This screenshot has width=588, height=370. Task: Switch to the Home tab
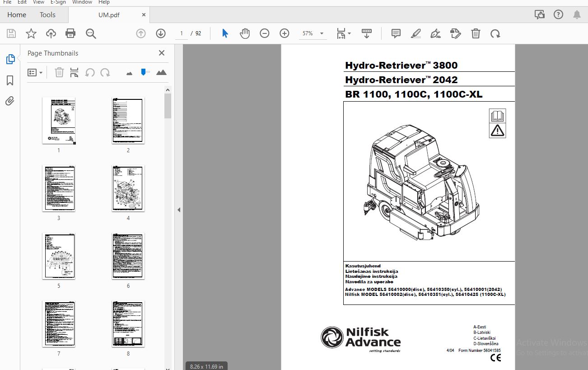point(17,14)
